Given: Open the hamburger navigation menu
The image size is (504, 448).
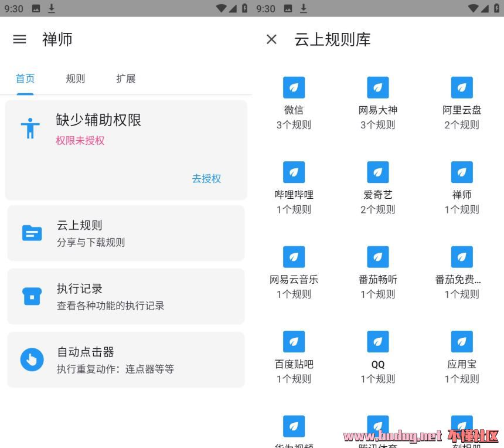Looking at the screenshot, I should [x=19, y=39].
